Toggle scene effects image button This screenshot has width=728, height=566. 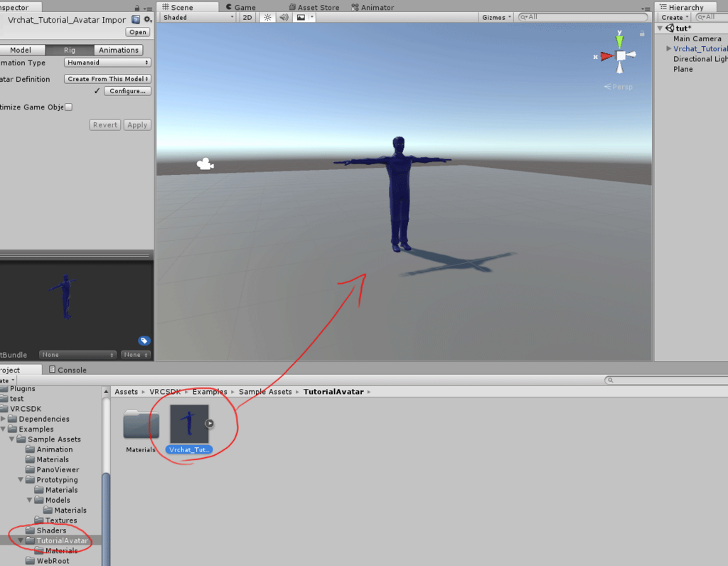pyautogui.click(x=301, y=17)
